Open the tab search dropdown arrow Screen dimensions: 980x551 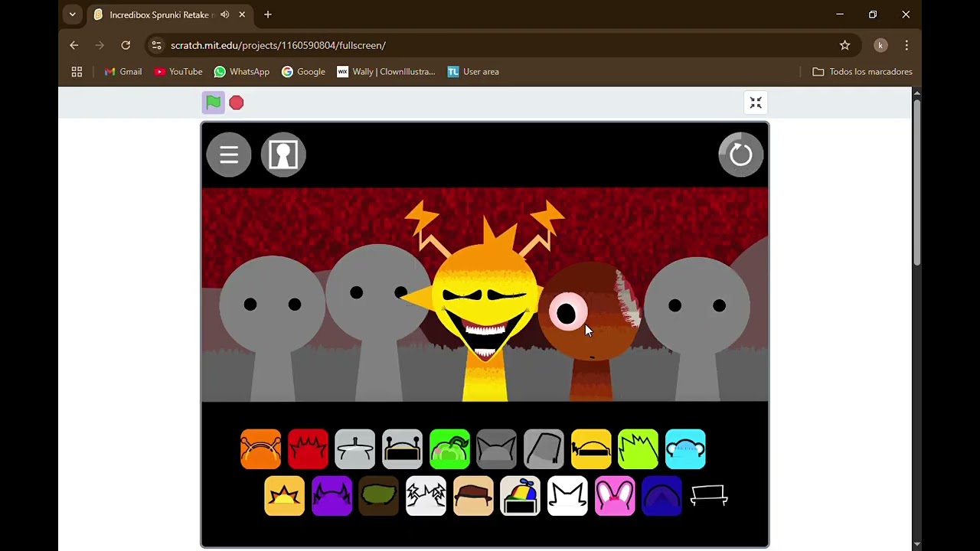pyautogui.click(x=72, y=15)
